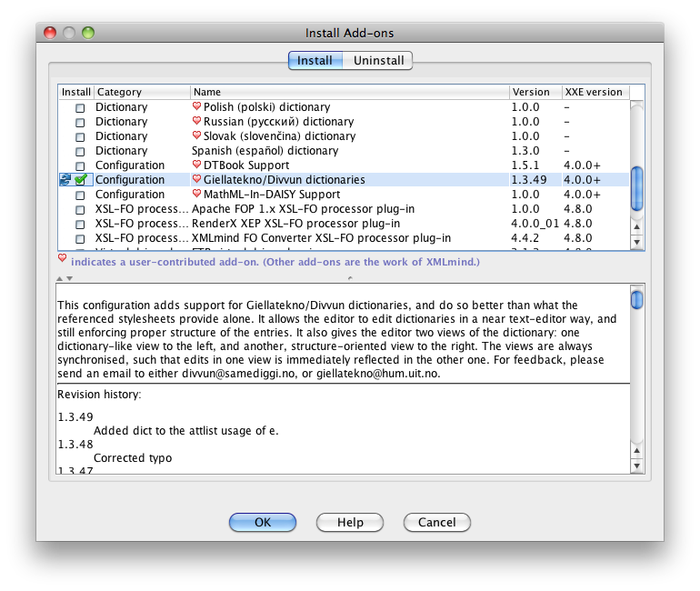
Task: Open Help for add-ons
Action: [x=350, y=522]
